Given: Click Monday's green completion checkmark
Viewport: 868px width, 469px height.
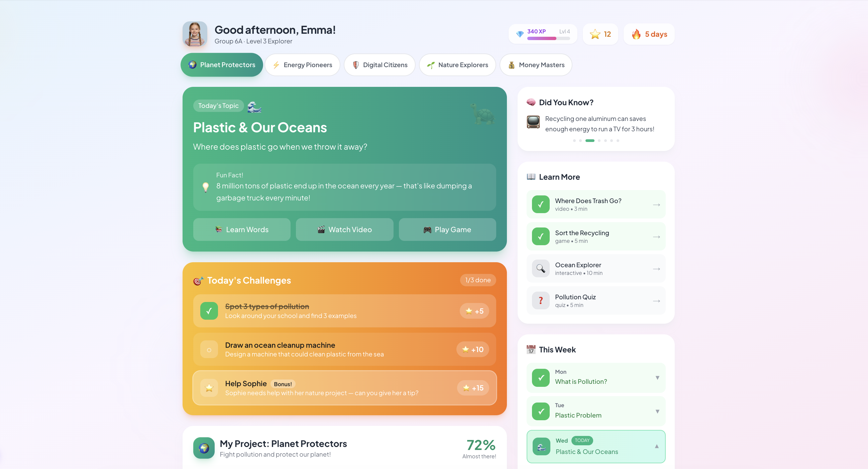Looking at the screenshot, I should pos(540,378).
